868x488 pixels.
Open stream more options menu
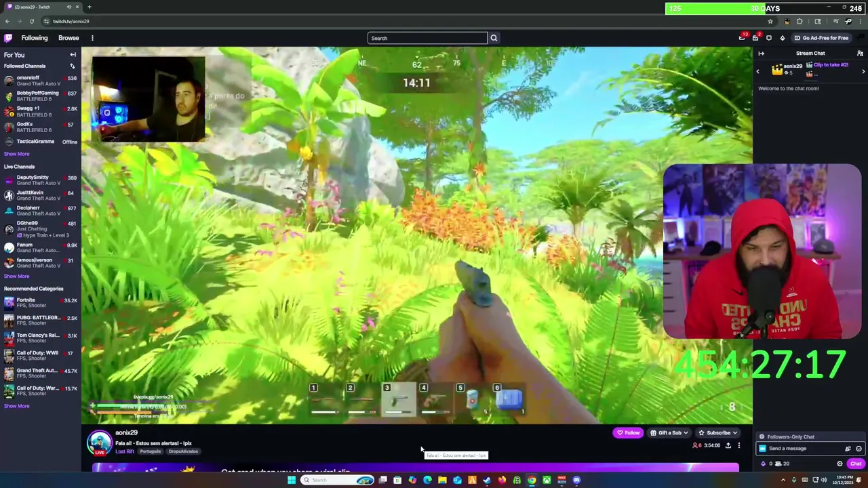(739, 445)
